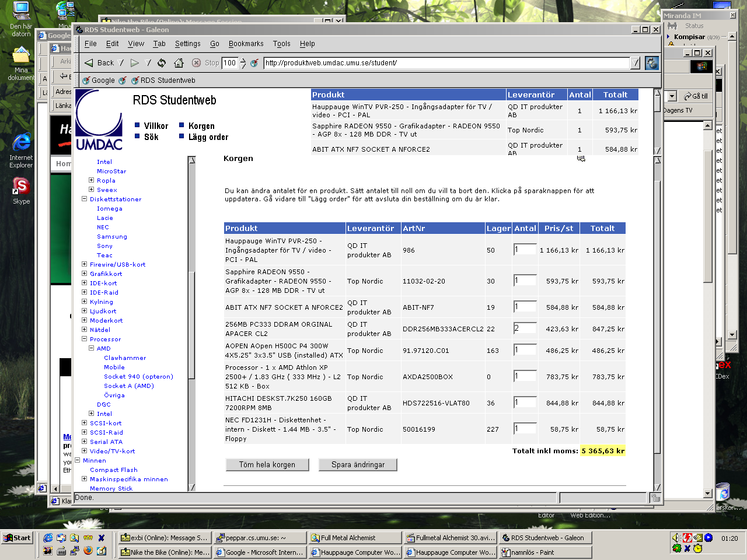Open the Villkor link
Screen dimensions: 747x560
point(156,126)
